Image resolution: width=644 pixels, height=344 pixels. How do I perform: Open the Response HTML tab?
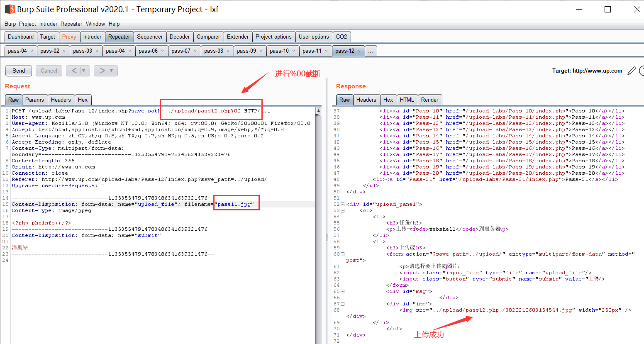(x=407, y=100)
